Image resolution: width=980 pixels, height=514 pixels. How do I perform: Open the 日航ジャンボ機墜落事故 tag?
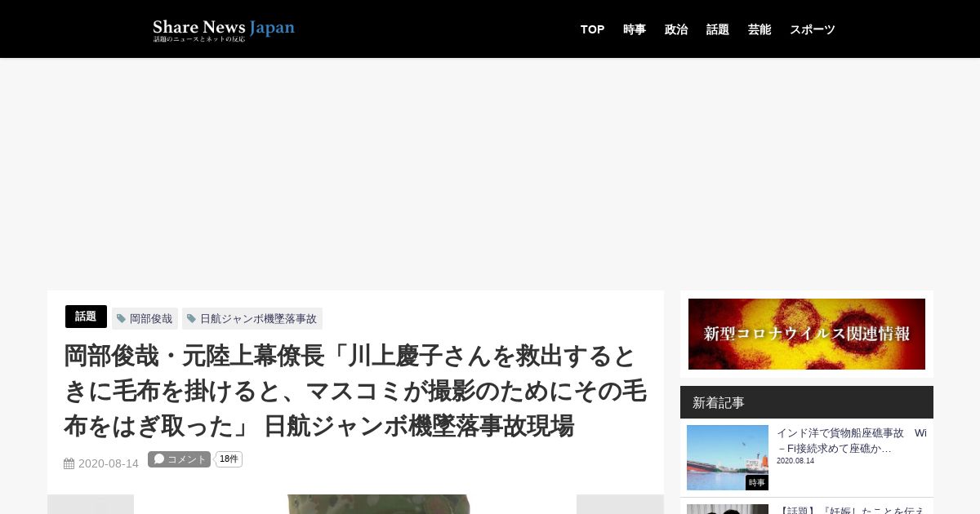(x=252, y=318)
